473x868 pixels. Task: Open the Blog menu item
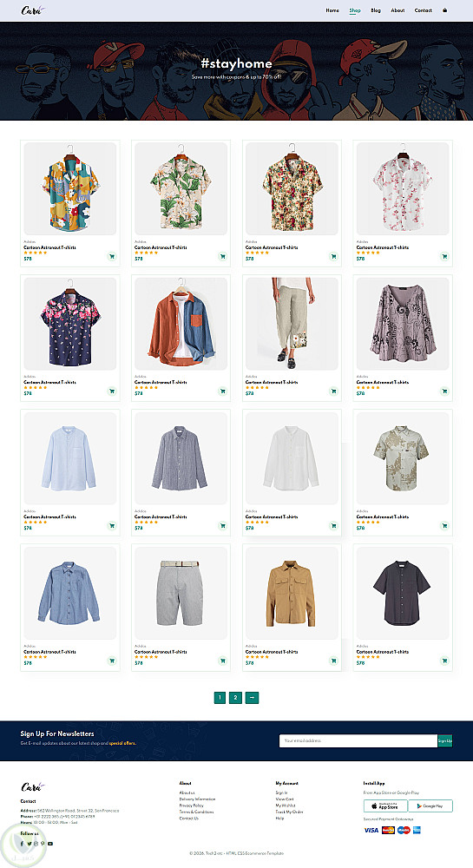coord(376,10)
